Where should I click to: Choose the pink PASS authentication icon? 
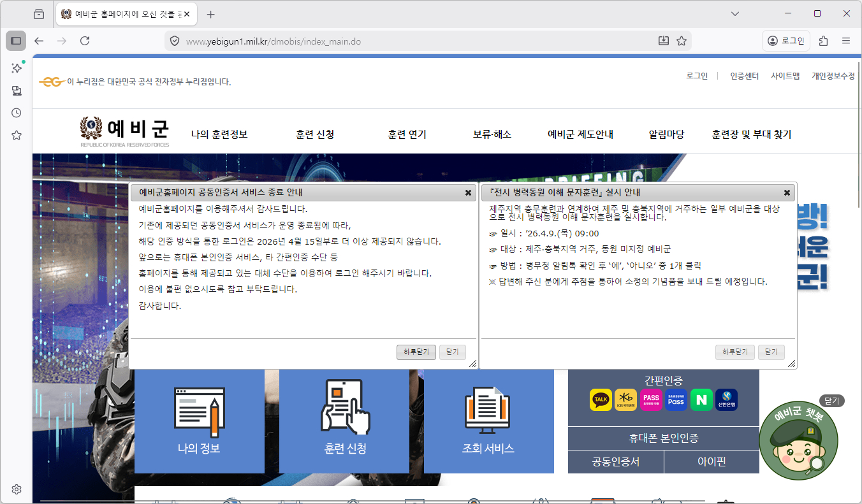click(651, 400)
